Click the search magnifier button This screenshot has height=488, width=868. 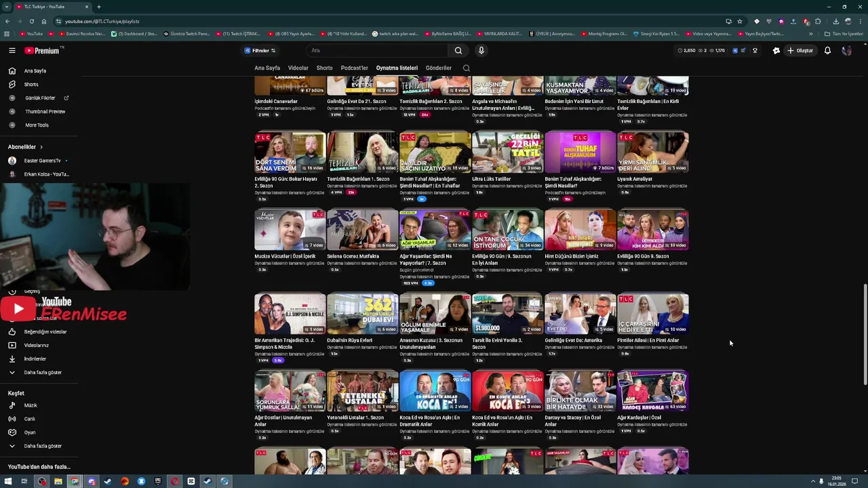[458, 50]
